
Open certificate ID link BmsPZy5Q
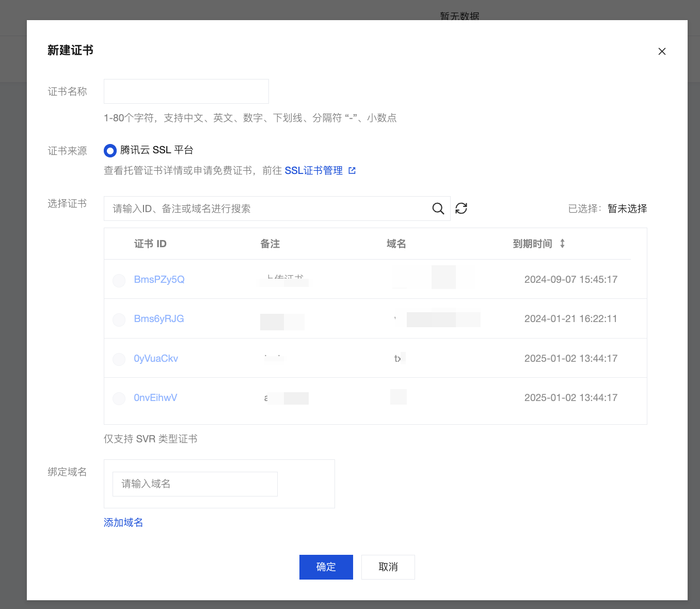click(x=159, y=280)
